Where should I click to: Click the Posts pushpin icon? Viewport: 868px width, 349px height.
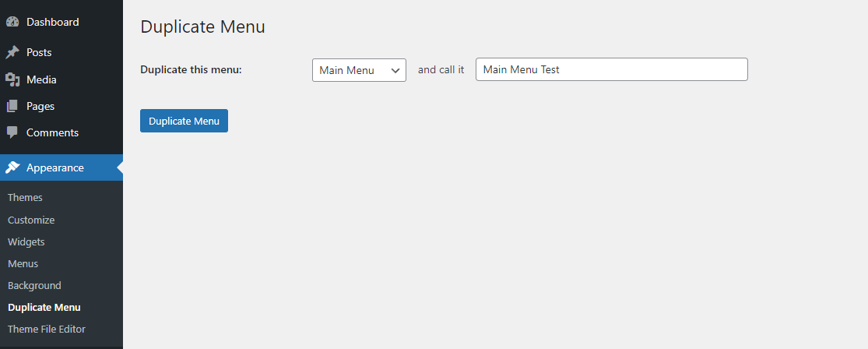pos(12,53)
